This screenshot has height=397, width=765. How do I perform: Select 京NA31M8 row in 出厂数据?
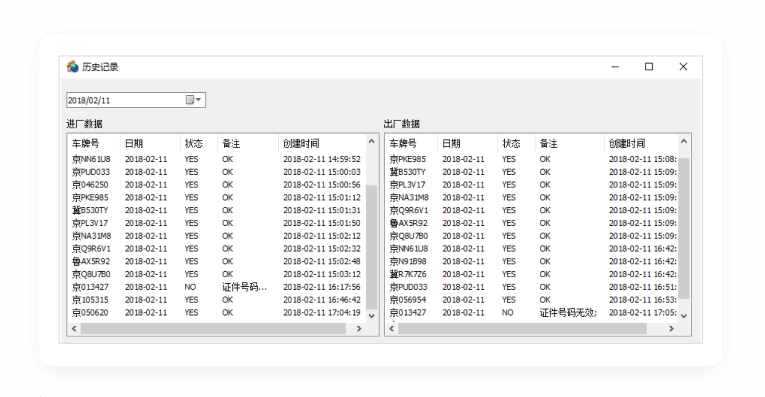532,197
